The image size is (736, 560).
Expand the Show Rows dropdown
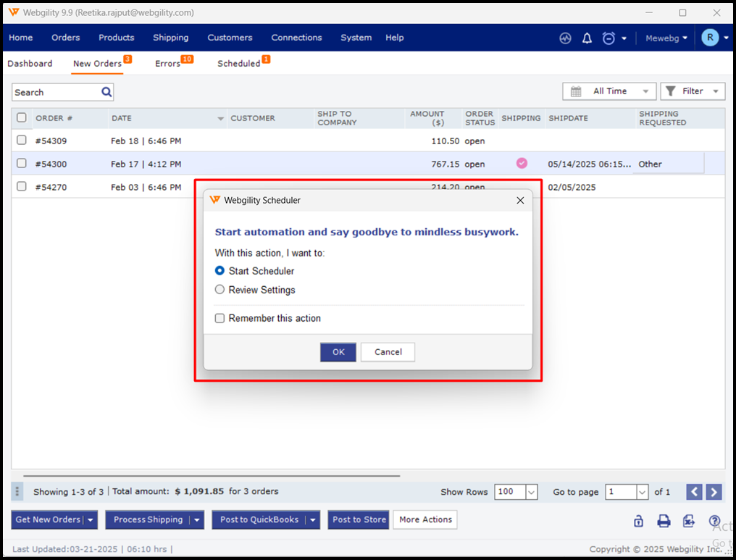click(x=531, y=492)
